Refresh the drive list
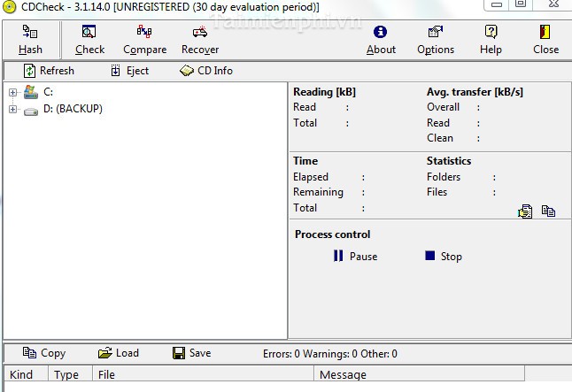572x392 pixels. tap(49, 71)
